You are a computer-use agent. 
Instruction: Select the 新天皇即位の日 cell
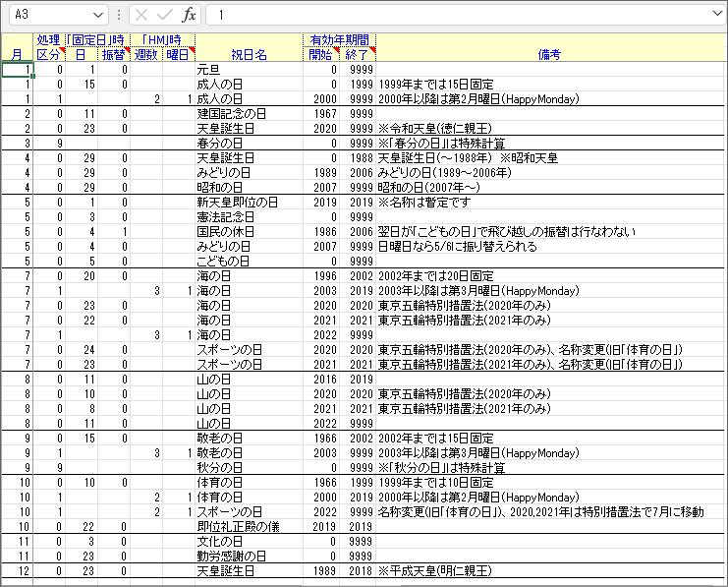point(249,203)
